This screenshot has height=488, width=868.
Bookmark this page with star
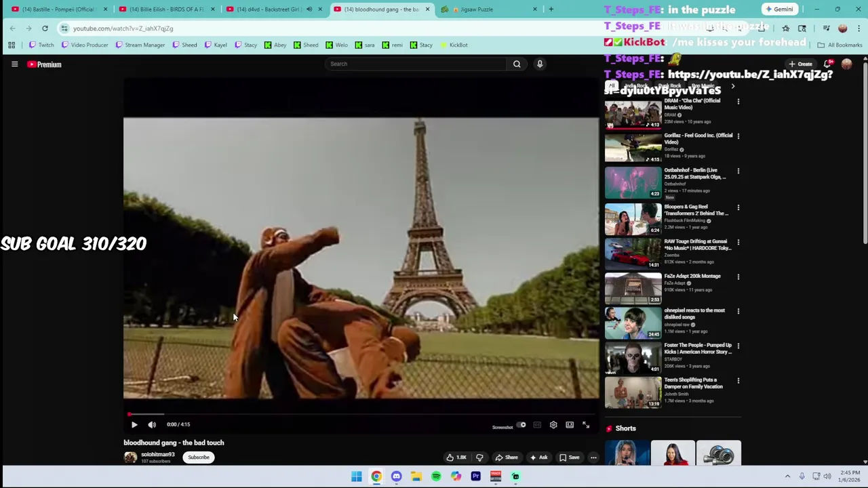coord(785,28)
